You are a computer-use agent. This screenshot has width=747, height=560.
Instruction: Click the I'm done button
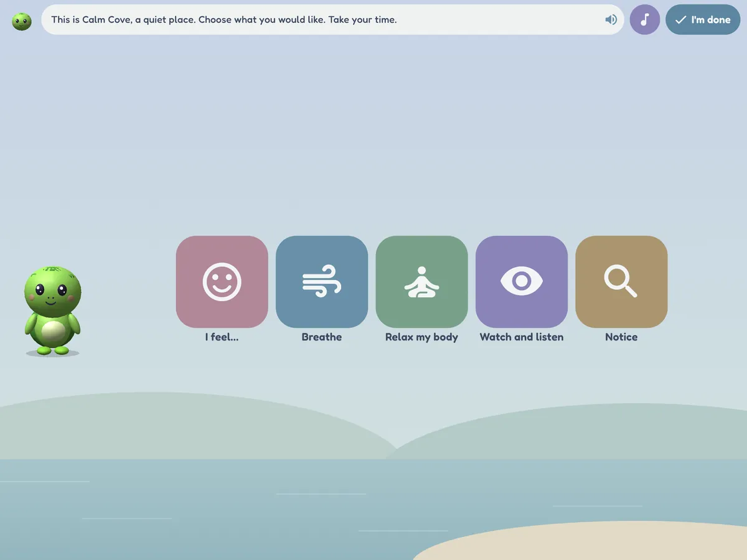point(703,19)
